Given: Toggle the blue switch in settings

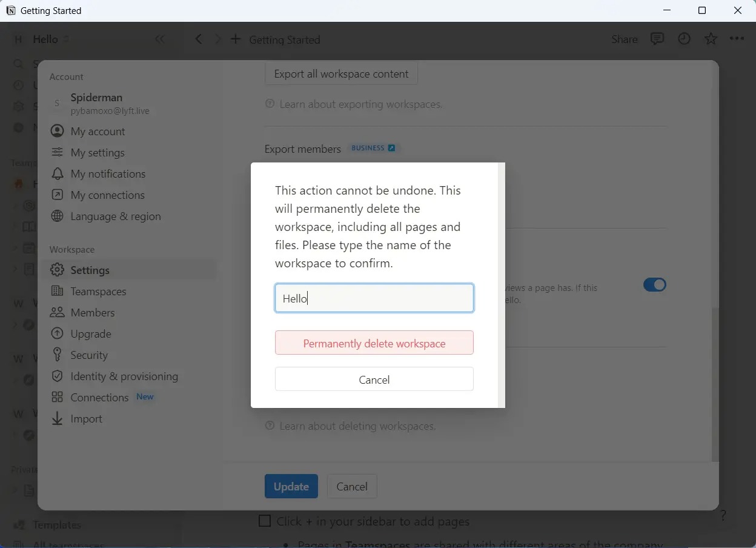Looking at the screenshot, I should click(x=654, y=285).
